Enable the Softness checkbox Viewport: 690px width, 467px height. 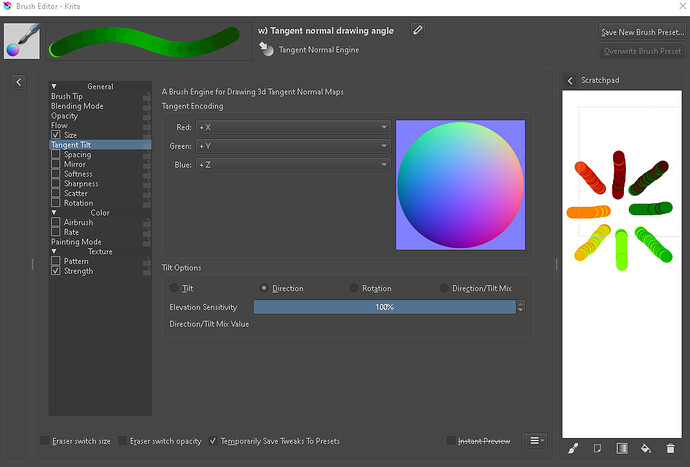point(55,173)
